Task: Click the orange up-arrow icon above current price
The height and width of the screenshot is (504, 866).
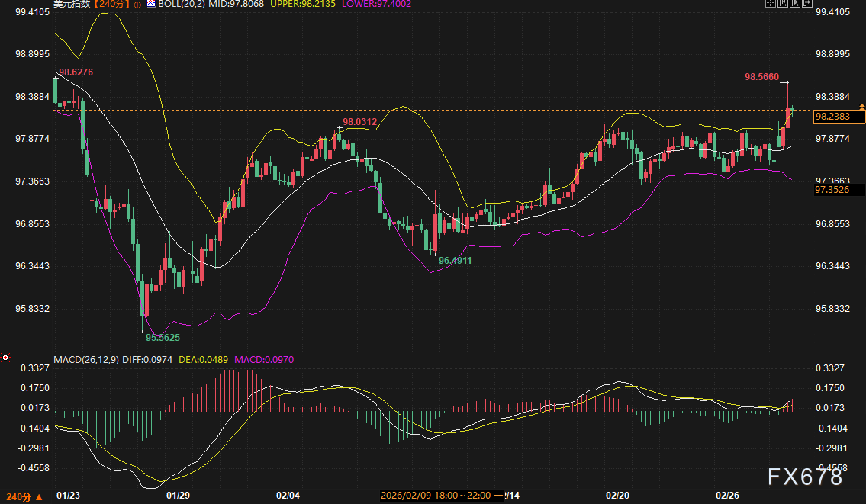Action: [x=862, y=107]
